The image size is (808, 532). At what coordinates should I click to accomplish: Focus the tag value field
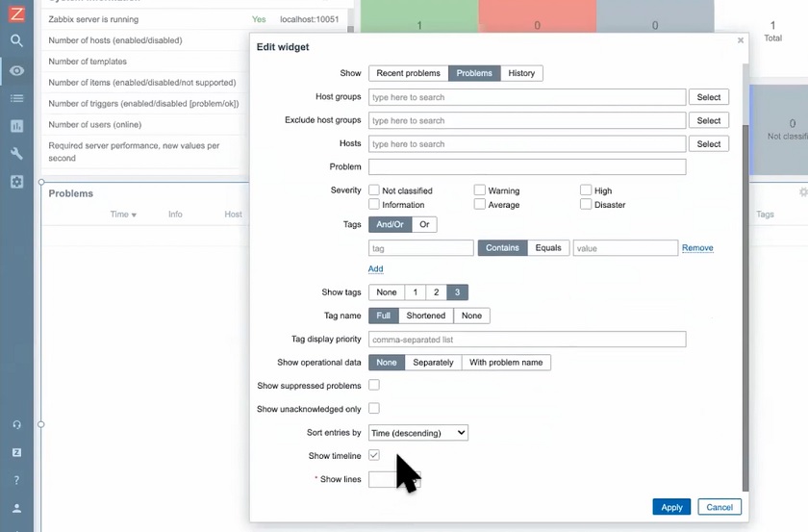625,248
